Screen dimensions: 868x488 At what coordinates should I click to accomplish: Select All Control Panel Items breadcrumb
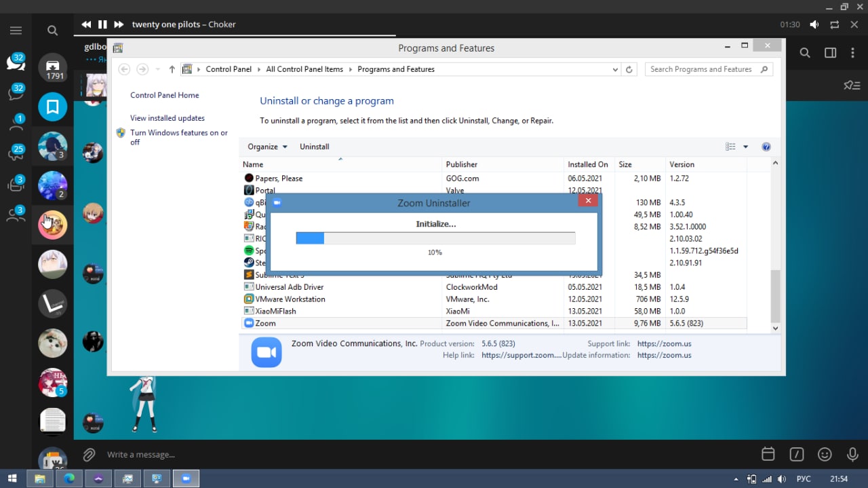click(x=304, y=69)
